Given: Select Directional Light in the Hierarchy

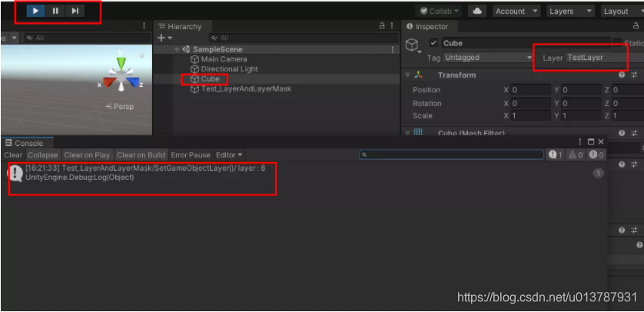Looking at the screenshot, I should pyautogui.click(x=229, y=69).
